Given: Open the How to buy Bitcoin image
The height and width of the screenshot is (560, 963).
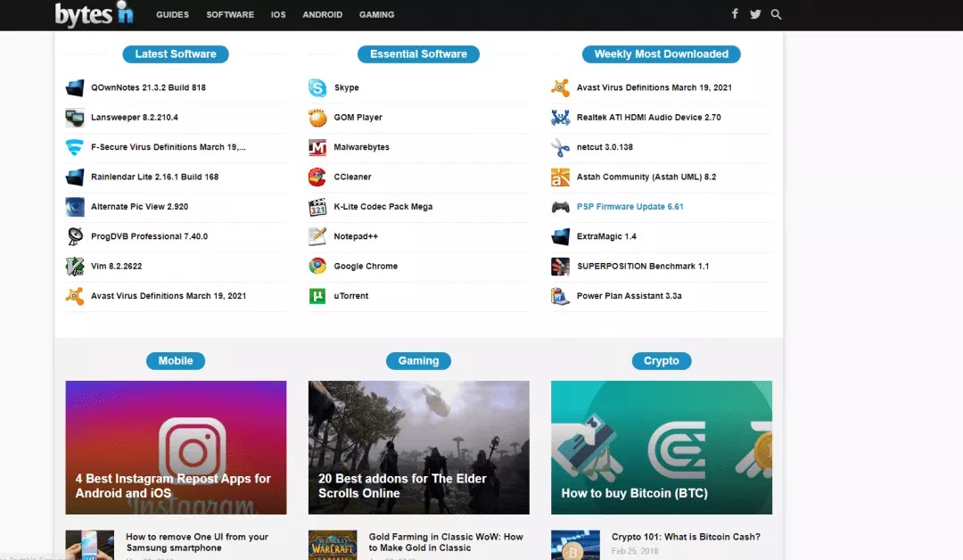Looking at the screenshot, I should pos(662,447).
